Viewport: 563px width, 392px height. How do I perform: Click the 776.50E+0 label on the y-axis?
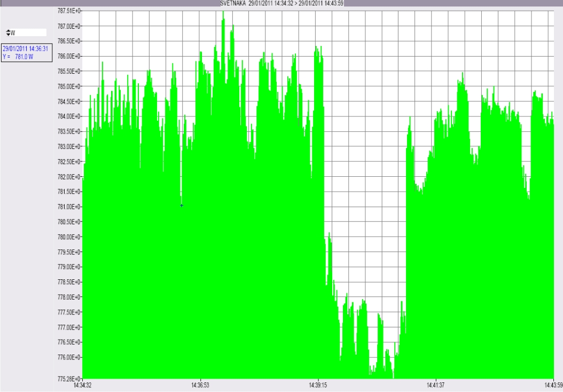(69, 342)
